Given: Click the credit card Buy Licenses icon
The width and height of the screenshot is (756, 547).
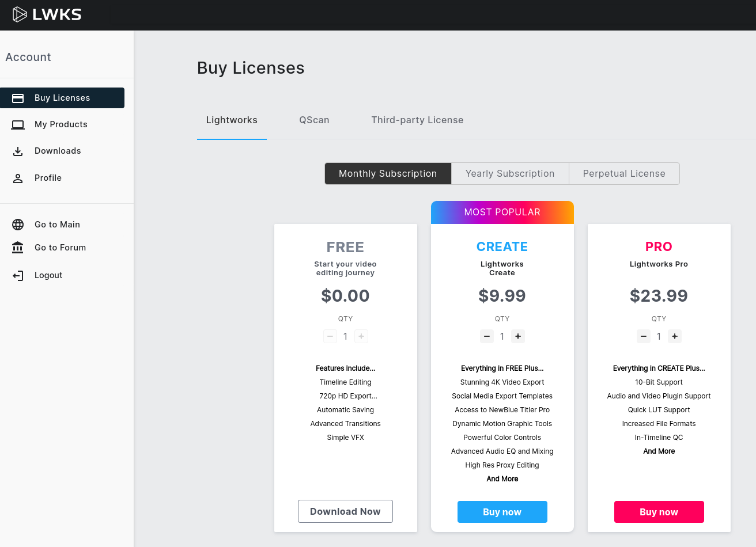Looking at the screenshot, I should tap(18, 98).
